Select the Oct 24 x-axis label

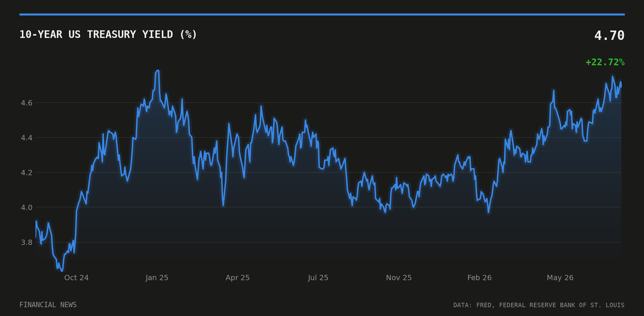(76, 278)
